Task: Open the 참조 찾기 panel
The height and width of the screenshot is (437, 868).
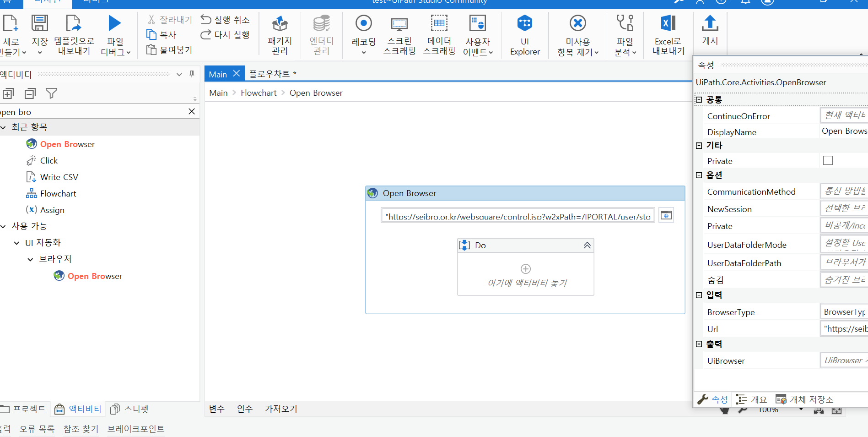Action: pyautogui.click(x=81, y=429)
